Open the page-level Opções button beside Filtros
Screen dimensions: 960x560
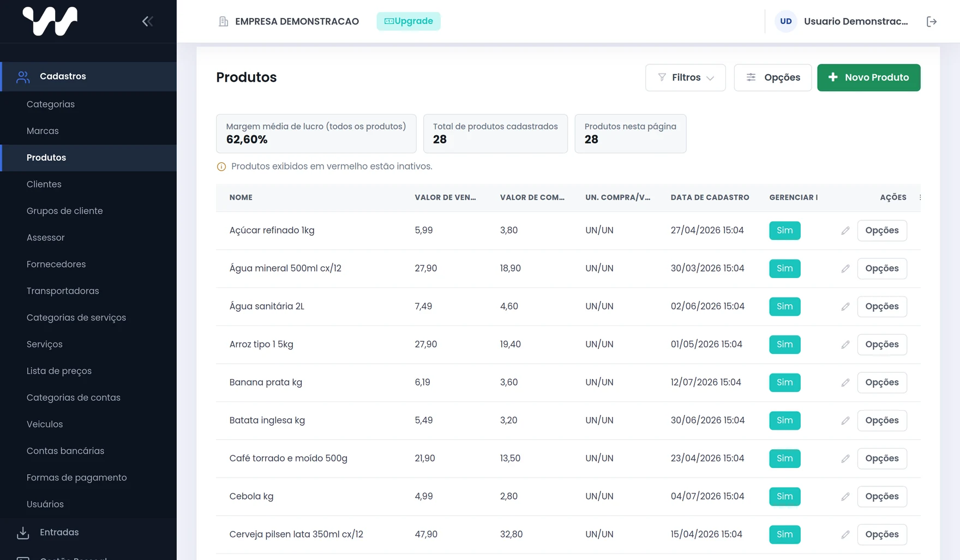coord(773,77)
